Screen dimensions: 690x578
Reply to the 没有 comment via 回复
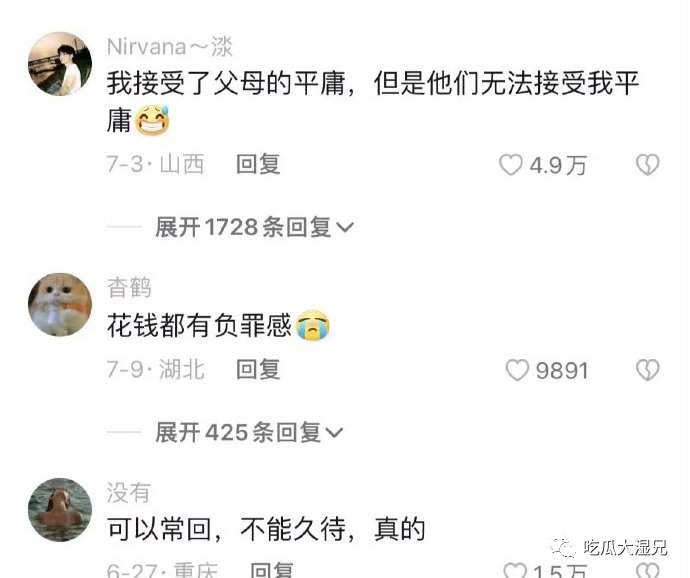(272, 570)
